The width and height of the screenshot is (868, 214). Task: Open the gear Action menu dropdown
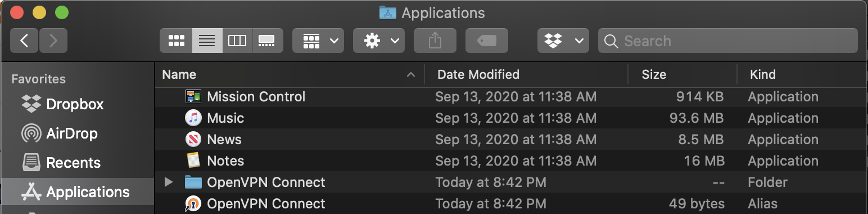[379, 41]
